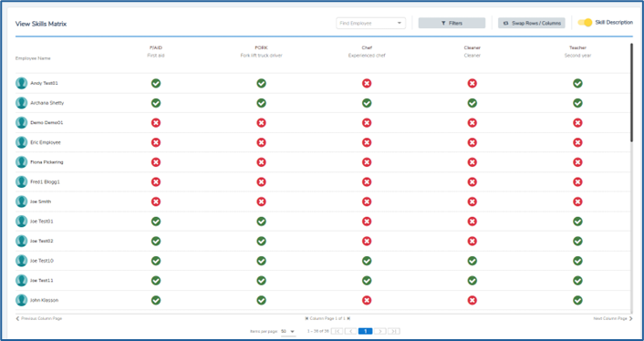
Task: Click Joe Test01's Fork lift green check
Action: (x=261, y=222)
